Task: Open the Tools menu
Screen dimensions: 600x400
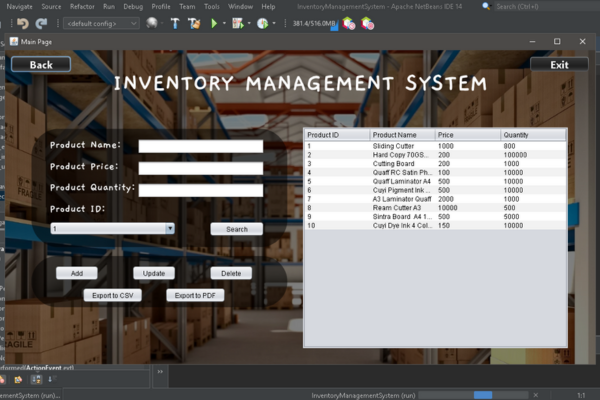Action: 212,6
